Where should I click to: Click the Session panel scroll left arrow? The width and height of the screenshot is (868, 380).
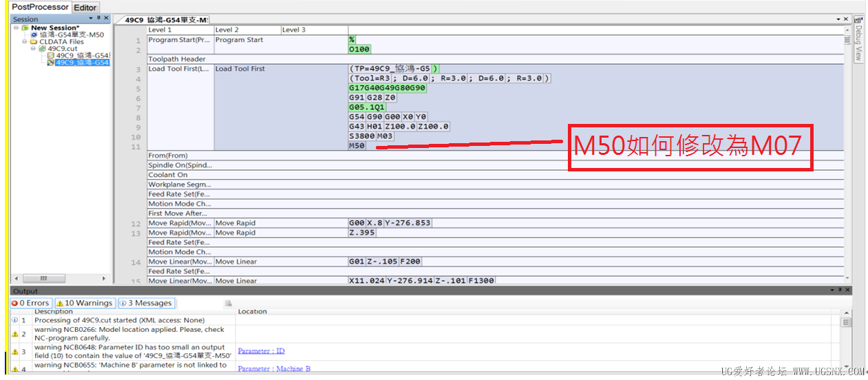pyautogui.click(x=15, y=278)
